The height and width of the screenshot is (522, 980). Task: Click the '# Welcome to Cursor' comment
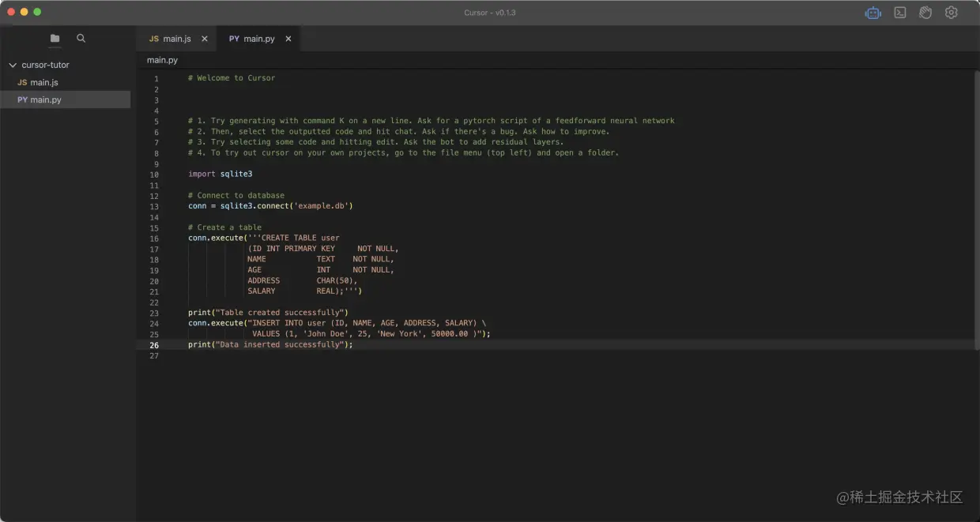[232, 78]
